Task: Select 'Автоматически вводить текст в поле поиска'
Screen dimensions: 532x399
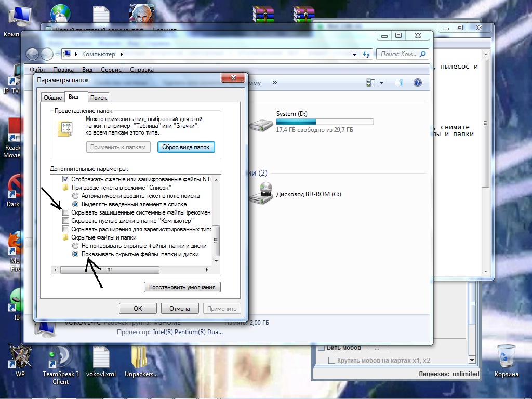Action: click(75, 196)
